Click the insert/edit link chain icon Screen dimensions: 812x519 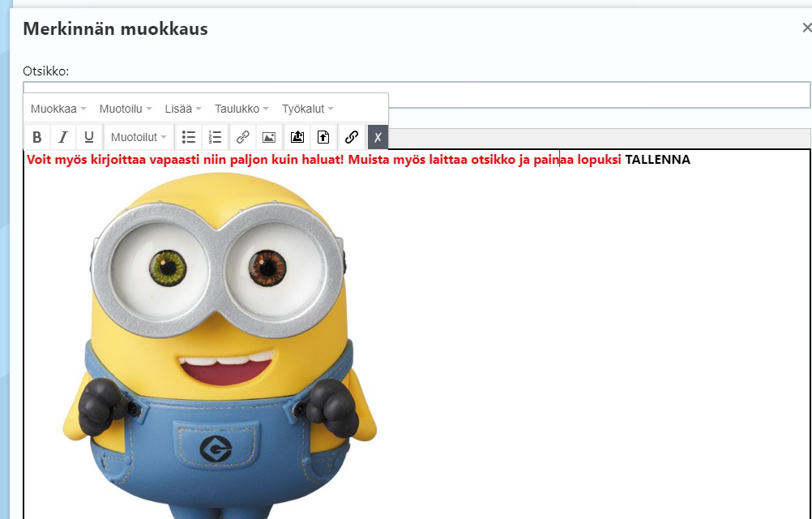coord(242,137)
